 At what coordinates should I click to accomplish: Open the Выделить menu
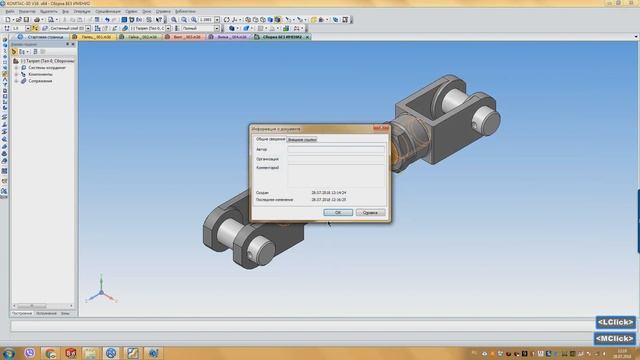click(49, 11)
